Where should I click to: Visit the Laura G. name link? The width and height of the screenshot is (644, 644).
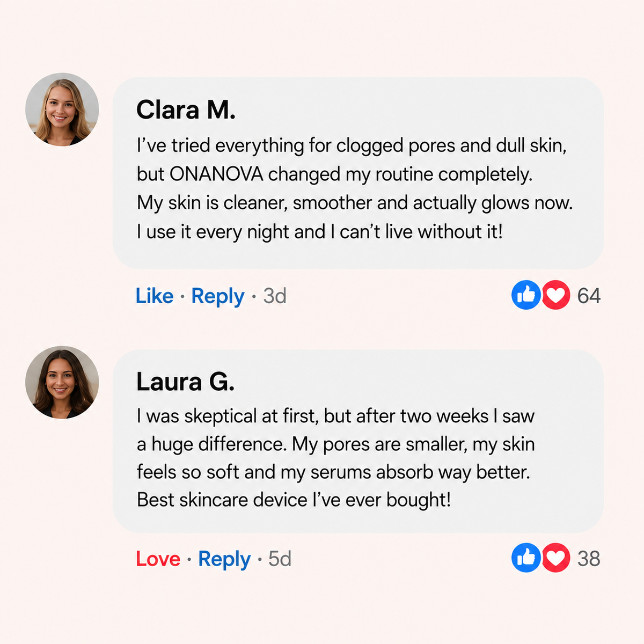coord(185,382)
